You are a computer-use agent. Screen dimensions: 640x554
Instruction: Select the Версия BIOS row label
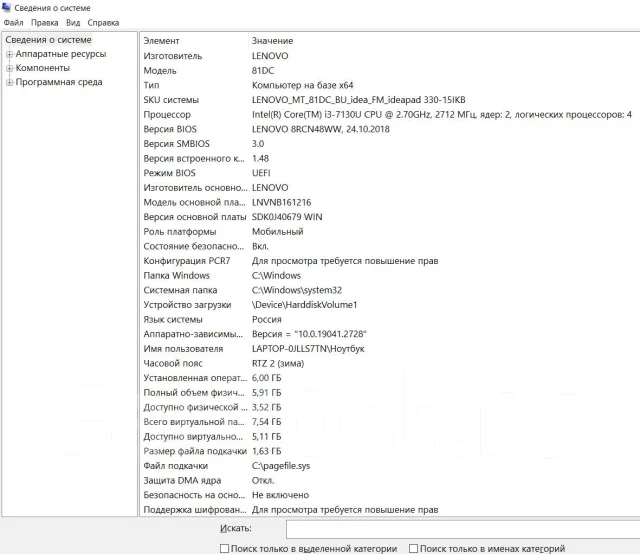170,129
